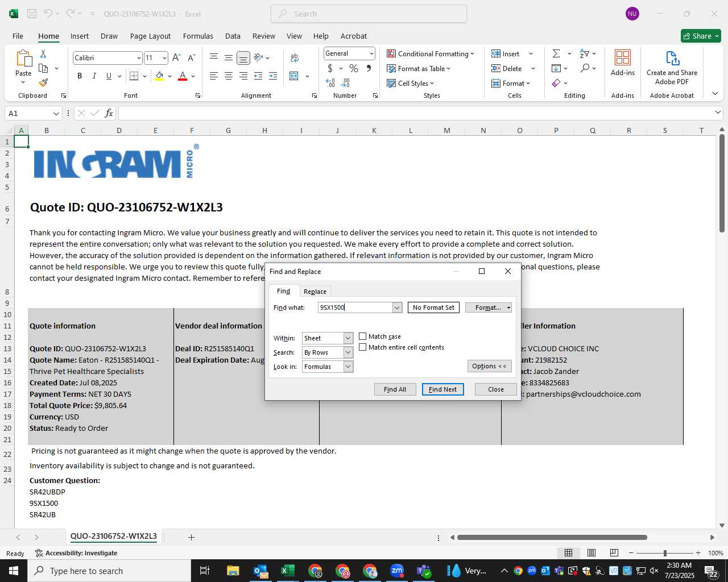Open the Find & Select magnifier icon
This screenshot has height=582, width=728.
click(585, 68)
